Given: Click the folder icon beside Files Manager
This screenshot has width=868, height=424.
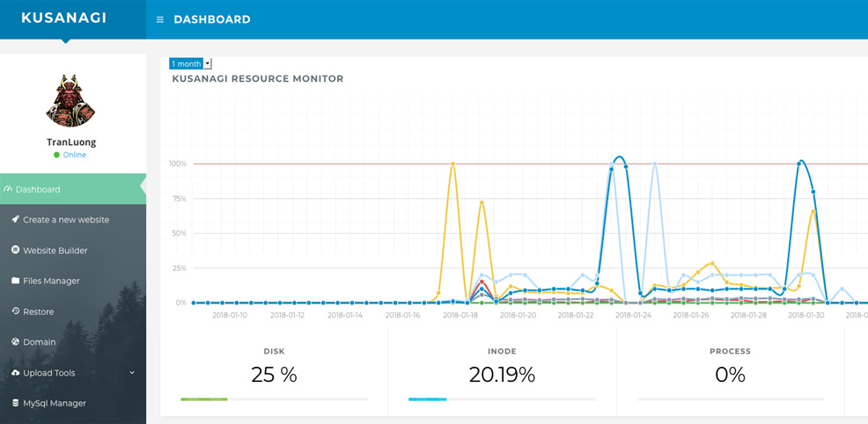Looking at the screenshot, I should pyautogui.click(x=16, y=281).
